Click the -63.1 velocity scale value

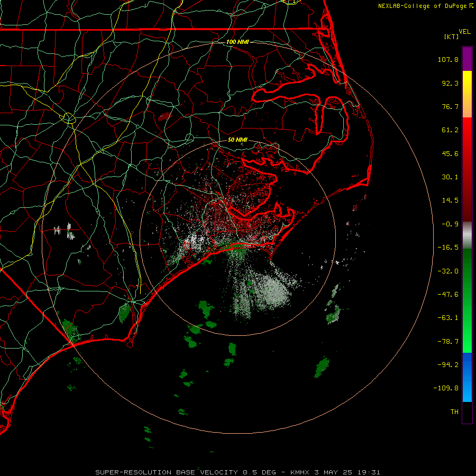[x=448, y=318]
